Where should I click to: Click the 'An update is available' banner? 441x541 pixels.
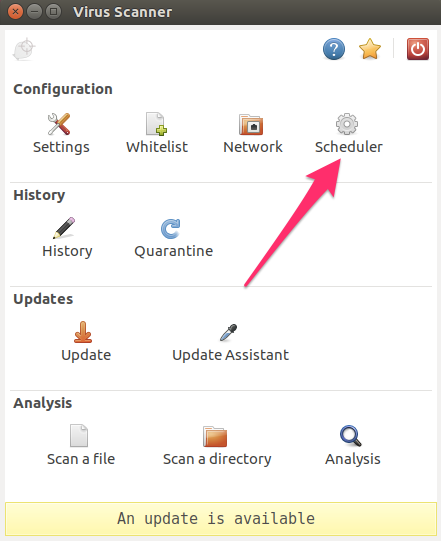(221, 519)
